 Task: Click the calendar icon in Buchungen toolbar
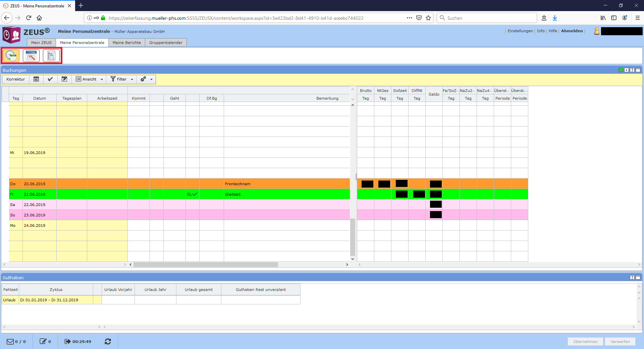click(x=36, y=79)
